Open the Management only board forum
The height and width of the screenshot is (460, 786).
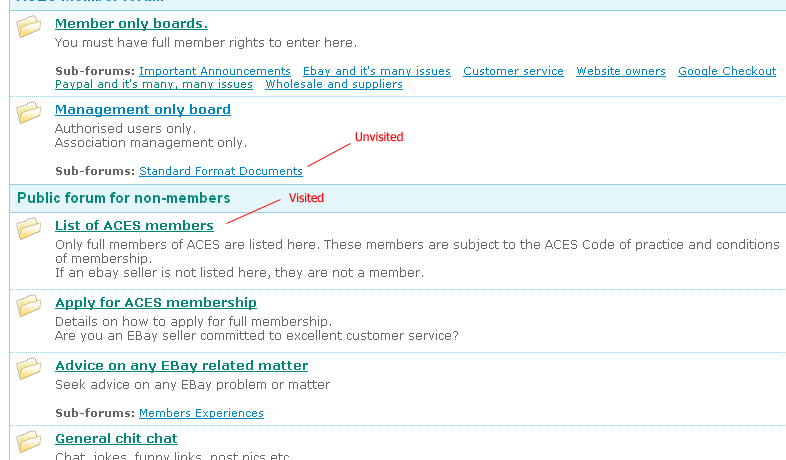pos(142,110)
